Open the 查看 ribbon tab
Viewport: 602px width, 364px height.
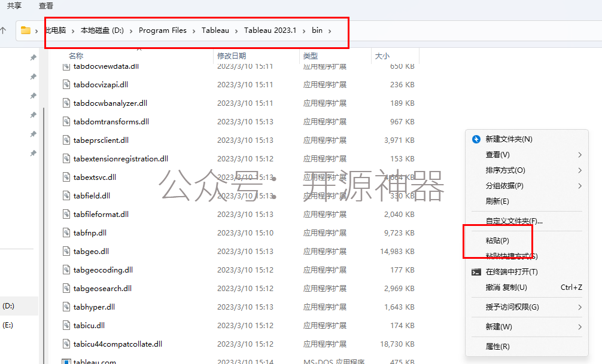point(46,6)
